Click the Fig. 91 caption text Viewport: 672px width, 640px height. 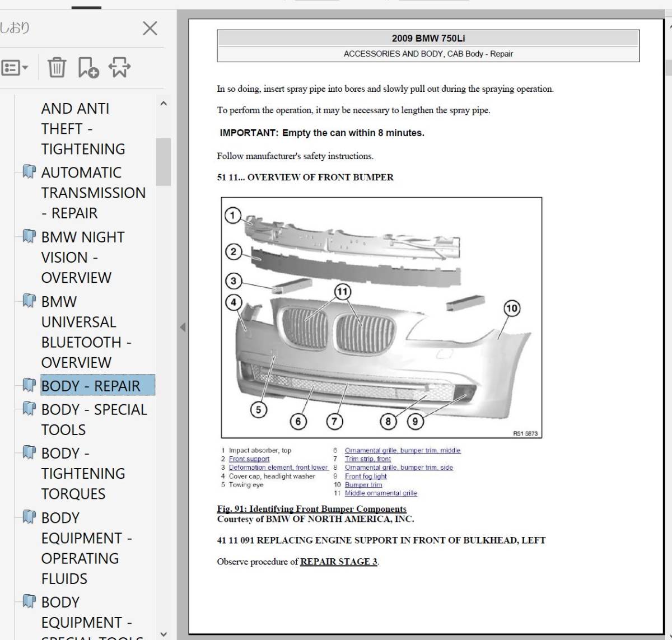pyautogui.click(x=311, y=509)
